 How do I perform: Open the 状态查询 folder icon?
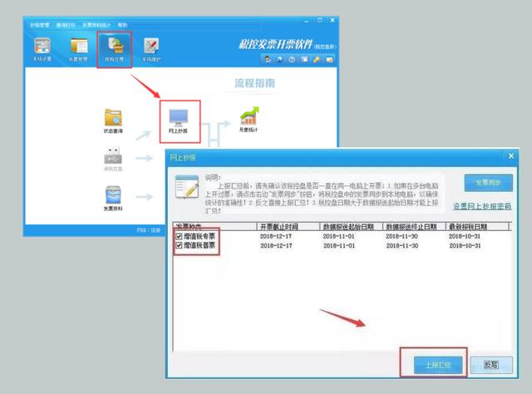pyautogui.click(x=113, y=121)
